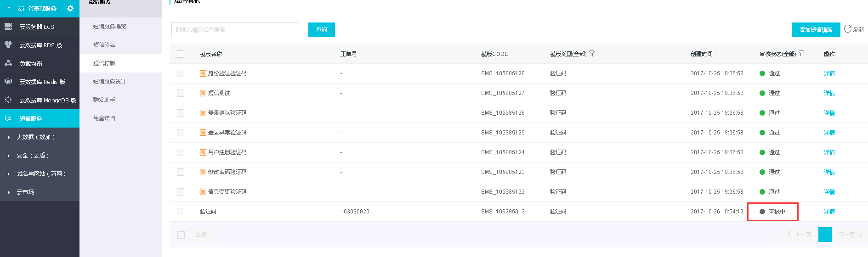The height and width of the screenshot is (257, 868).
Task: Click the 添加短信模版 button
Action: [816, 30]
